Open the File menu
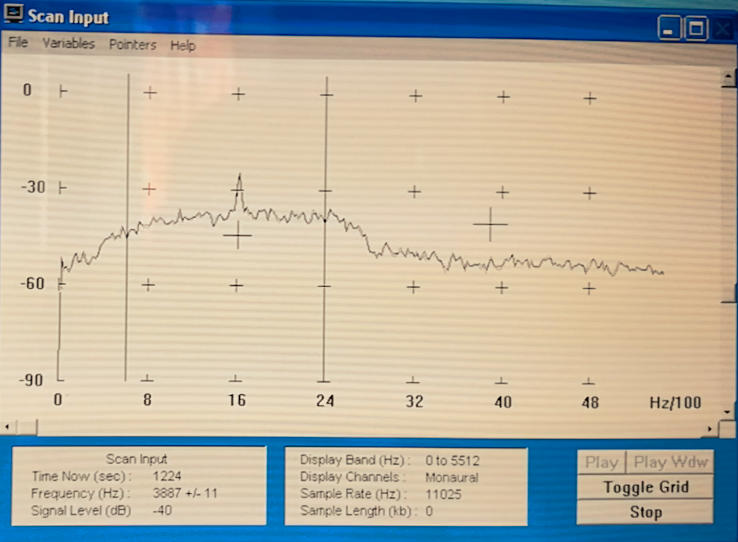The width and height of the screenshot is (738, 542). coord(18,42)
